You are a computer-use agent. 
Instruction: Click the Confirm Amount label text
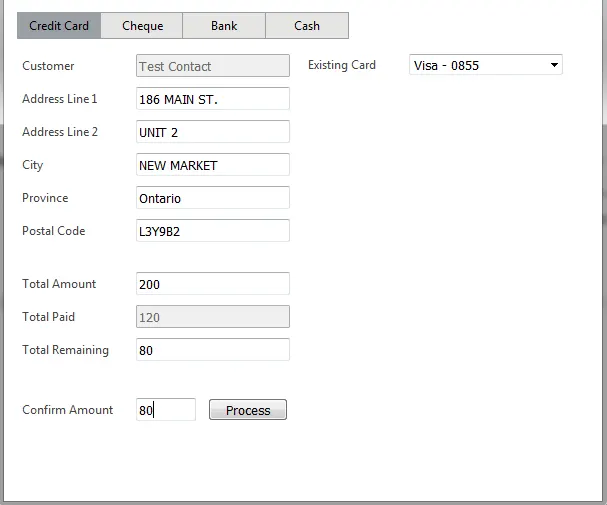tap(68, 410)
